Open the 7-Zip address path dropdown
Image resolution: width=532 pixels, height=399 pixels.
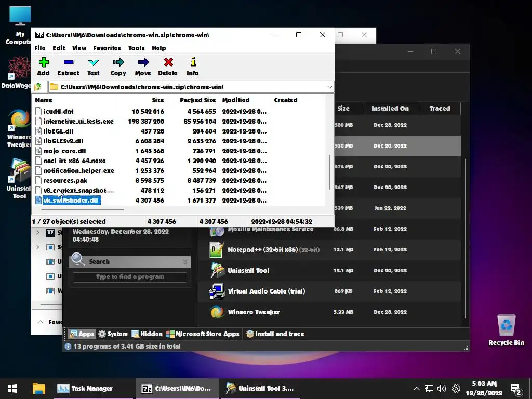tap(329, 87)
